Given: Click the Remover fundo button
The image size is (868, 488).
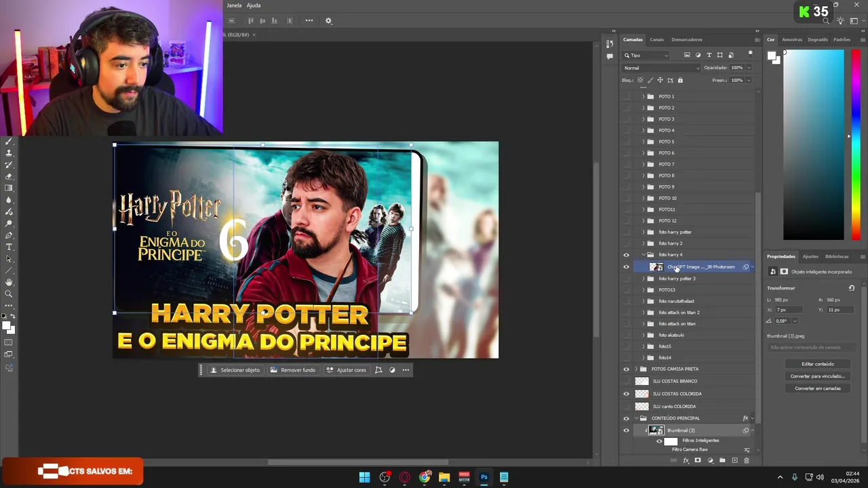Looking at the screenshot, I should (293, 370).
